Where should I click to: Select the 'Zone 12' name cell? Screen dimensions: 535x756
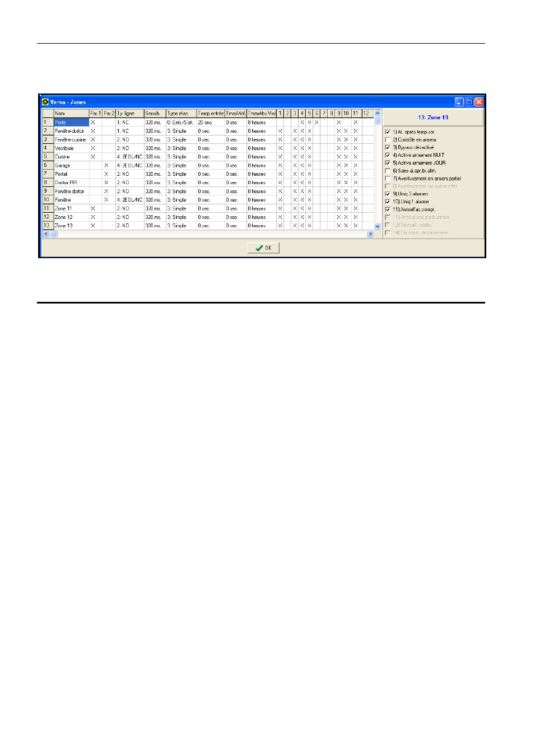pos(71,217)
